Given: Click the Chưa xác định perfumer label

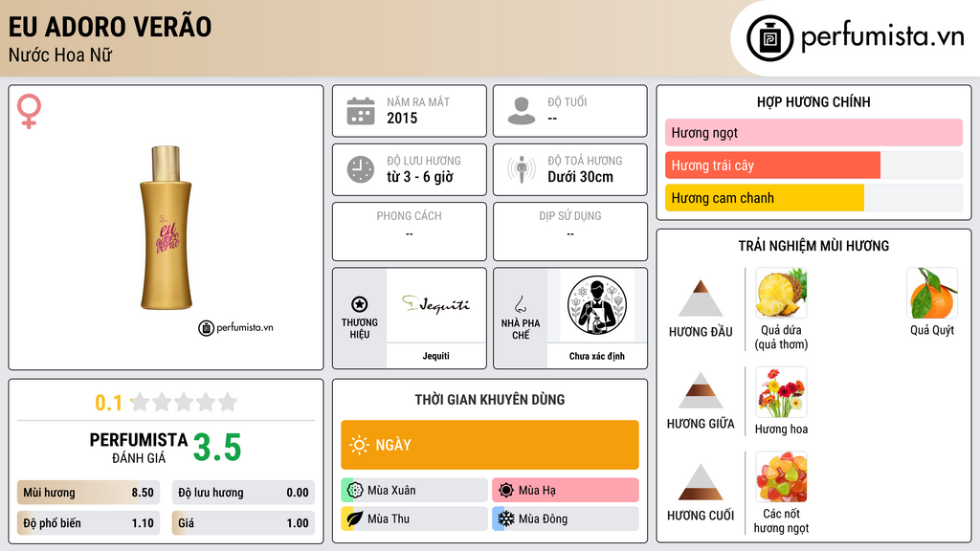Looking at the screenshot, I should [x=597, y=356].
